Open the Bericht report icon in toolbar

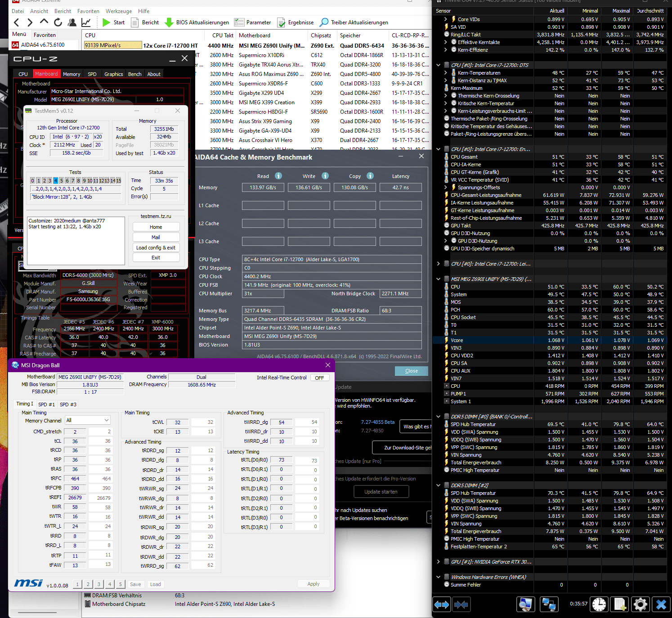pos(134,22)
